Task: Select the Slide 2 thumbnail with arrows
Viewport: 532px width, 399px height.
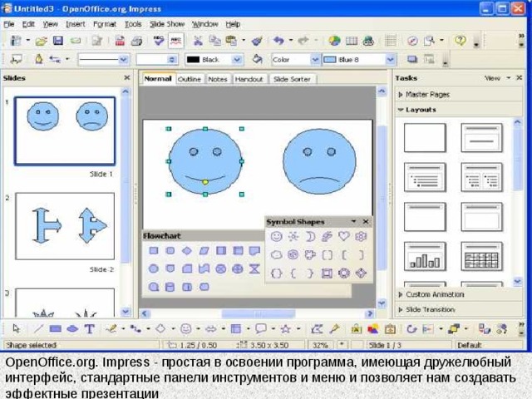Action: tap(65, 226)
